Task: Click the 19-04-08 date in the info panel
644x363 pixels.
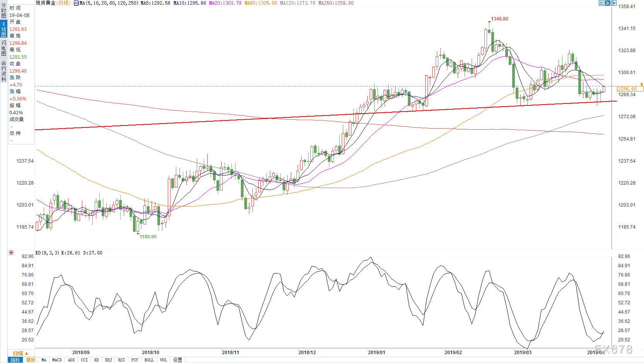Action: click(19, 15)
